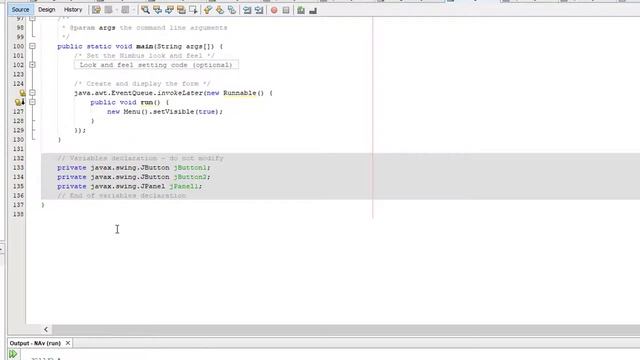This screenshot has height=360, width=640.
Task: Collapse the main method fold at line 100
Action: (32, 46)
